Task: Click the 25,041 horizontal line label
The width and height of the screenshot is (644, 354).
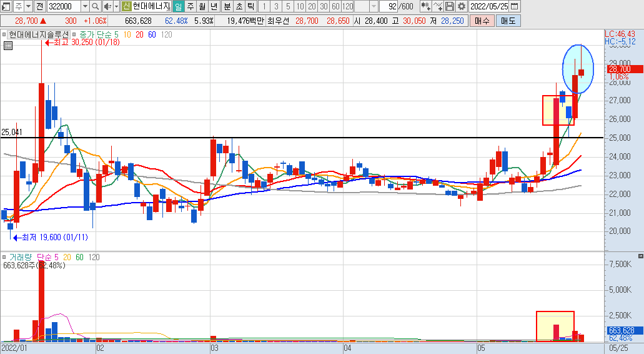Action: tap(11, 133)
